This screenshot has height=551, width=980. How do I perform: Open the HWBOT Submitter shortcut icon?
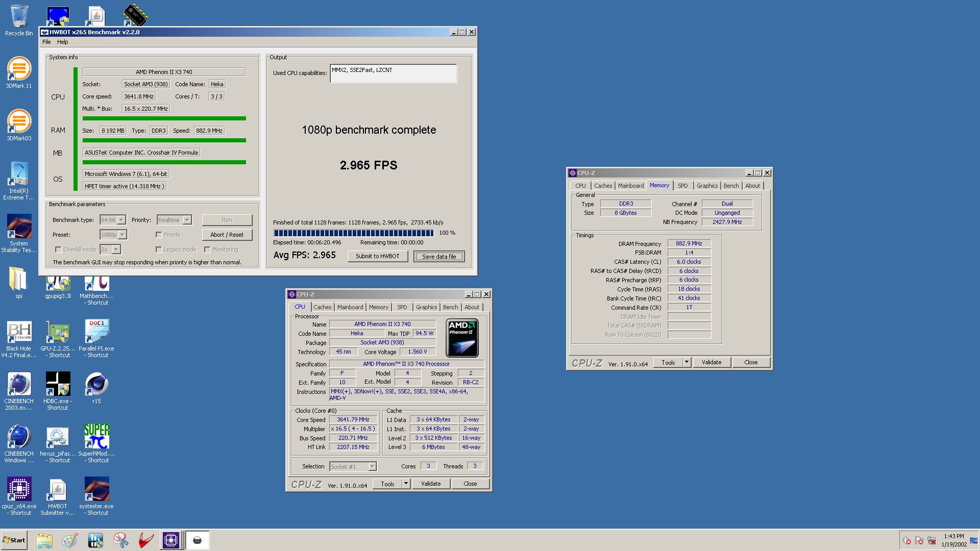58,496
